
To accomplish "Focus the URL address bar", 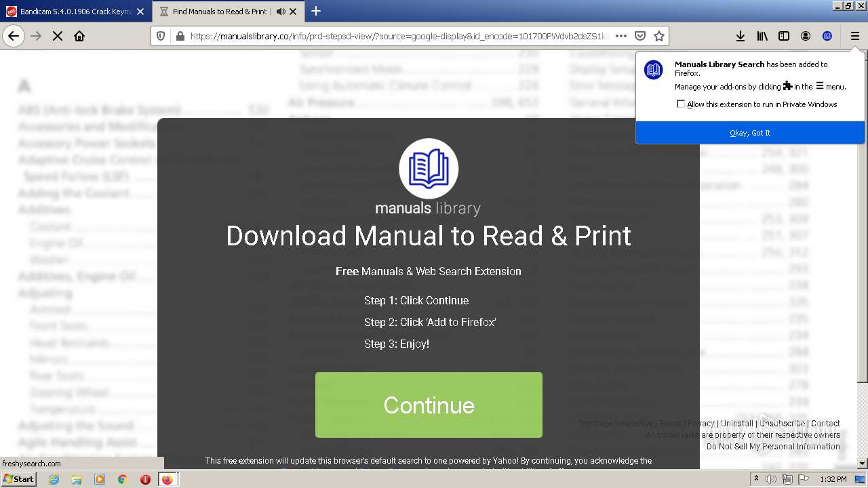I will (x=400, y=36).
